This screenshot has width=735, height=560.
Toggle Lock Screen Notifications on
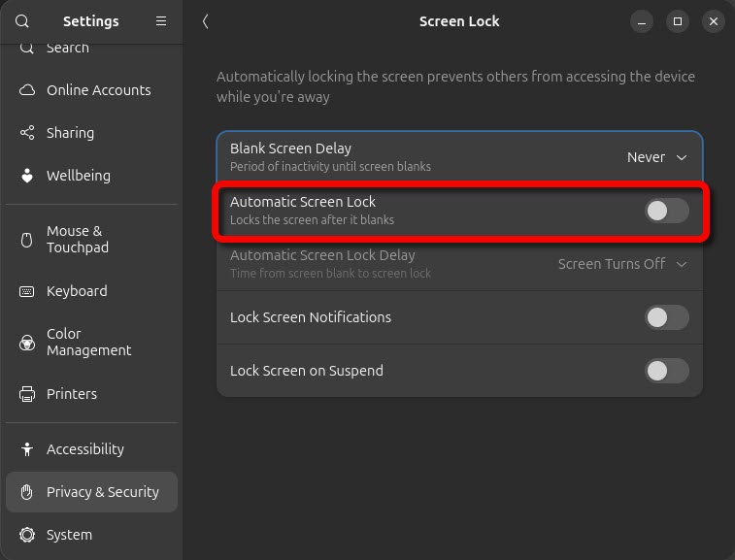pyautogui.click(x=667, y=317)
